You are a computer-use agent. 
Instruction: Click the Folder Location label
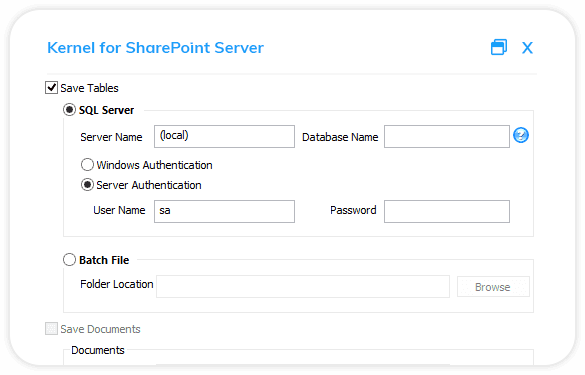(x=117, y=284)
